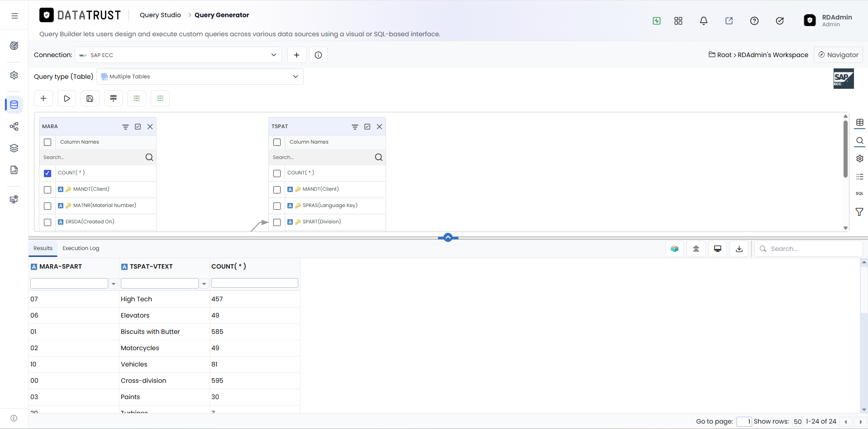868x429 pixels.
Task: Open filter options on MARA table
Action: (125, 127)
